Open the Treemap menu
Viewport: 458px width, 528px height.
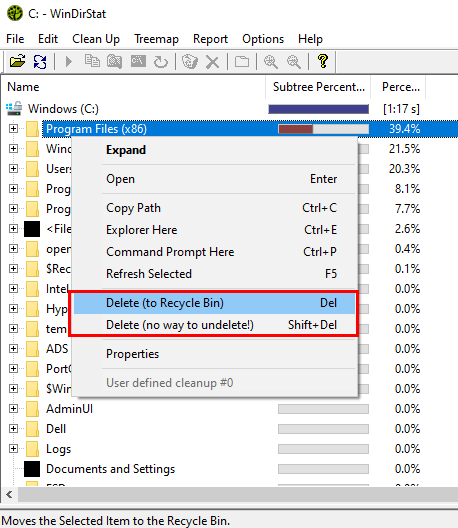coord(157,39)
